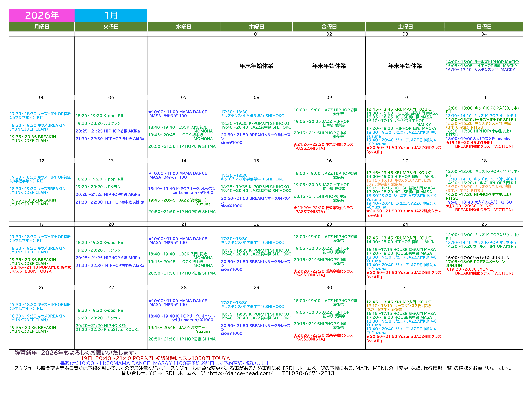Select the blue 1月 month header
This screenshot has height=395, width=532.
[111, 15]
